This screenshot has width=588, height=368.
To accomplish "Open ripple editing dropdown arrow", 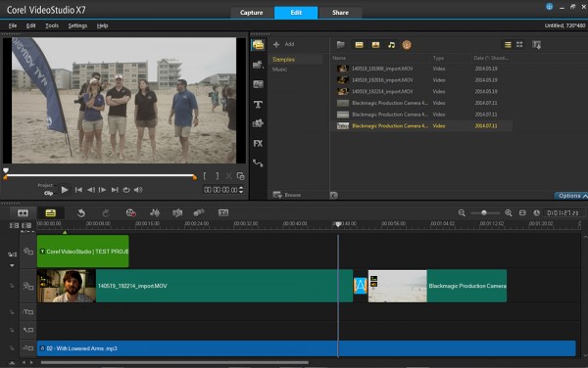I will (x=12, y=265).
